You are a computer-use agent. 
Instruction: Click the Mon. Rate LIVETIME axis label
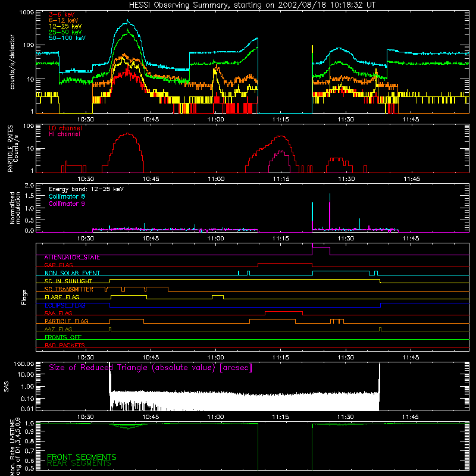pos(15,446)
